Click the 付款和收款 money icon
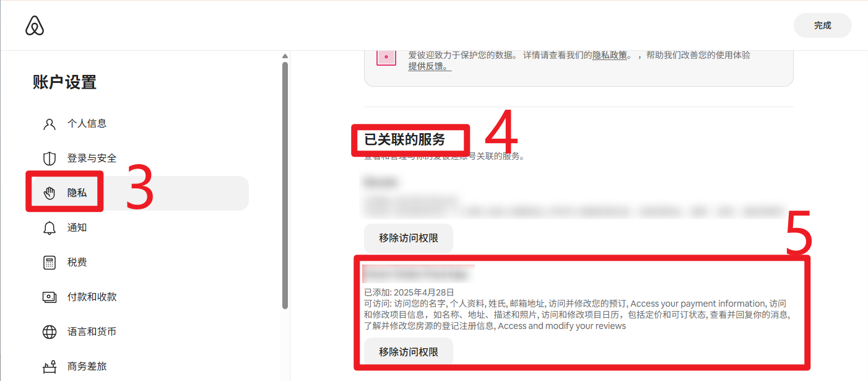This screenshot has width=868, height=381. pyautogui.click(x=50, y=297)
